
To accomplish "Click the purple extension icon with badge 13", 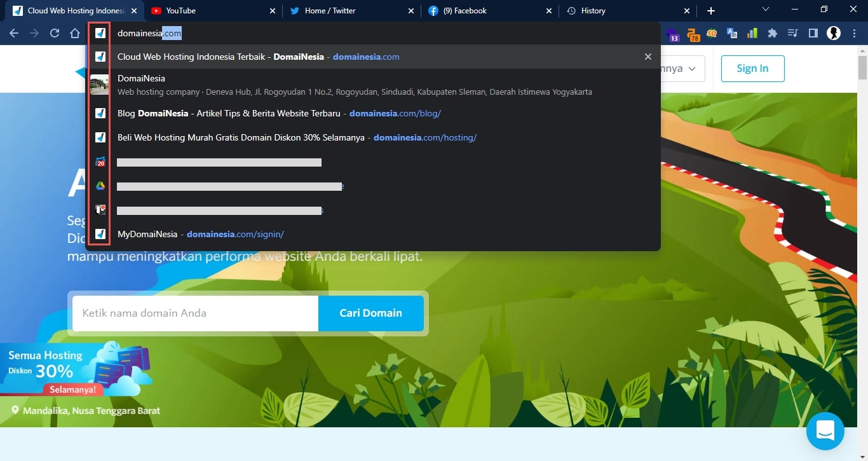I will point(673,34).
